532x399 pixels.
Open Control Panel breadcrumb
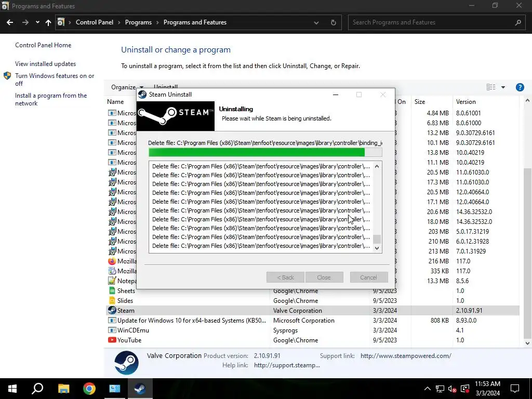(x=95, y=22)
